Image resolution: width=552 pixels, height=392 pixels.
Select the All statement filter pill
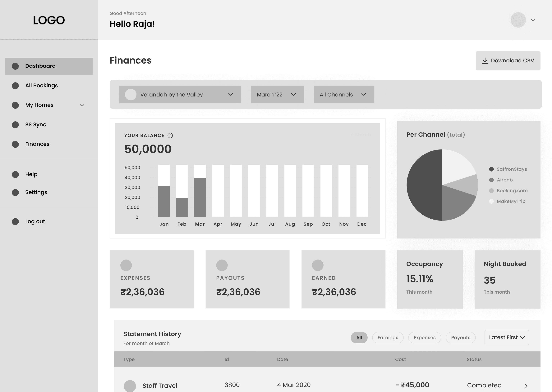click(359, 337)
